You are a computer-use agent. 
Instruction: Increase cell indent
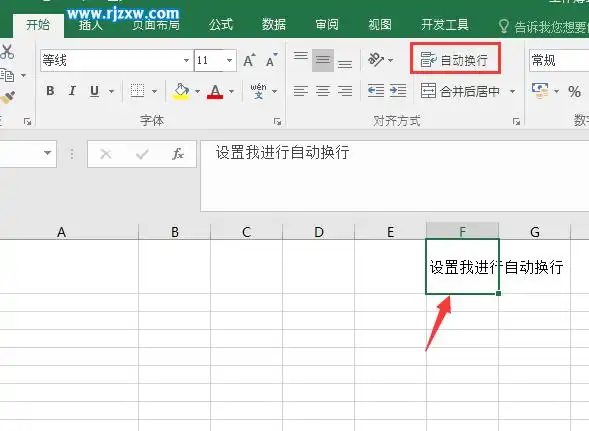(x=398, y=91)
